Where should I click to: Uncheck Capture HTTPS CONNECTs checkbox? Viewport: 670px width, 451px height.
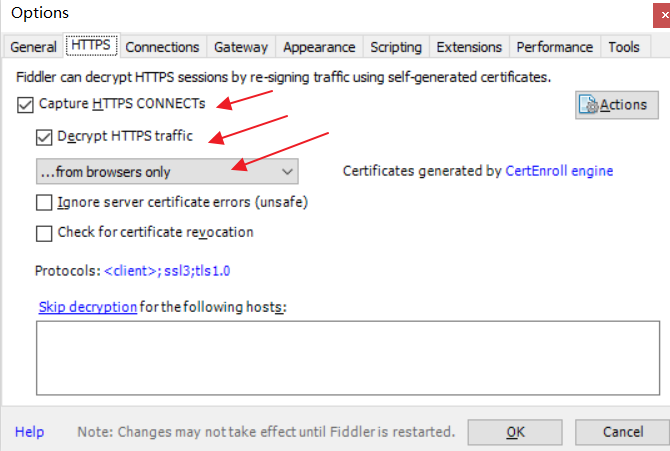pos(25,105)
